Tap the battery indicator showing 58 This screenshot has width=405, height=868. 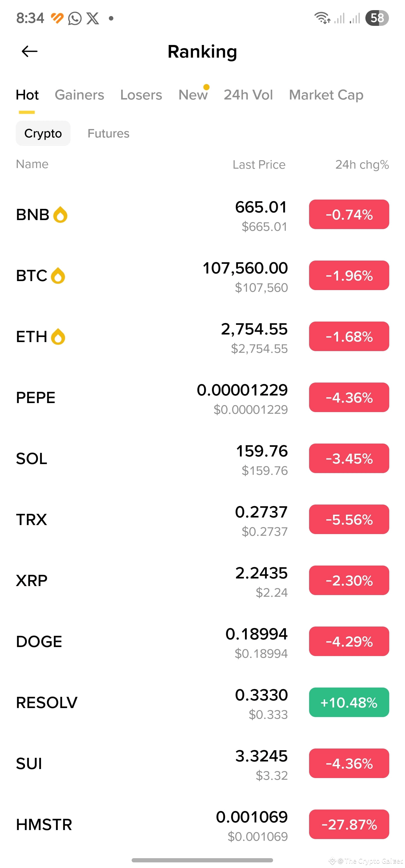(377, 18)
